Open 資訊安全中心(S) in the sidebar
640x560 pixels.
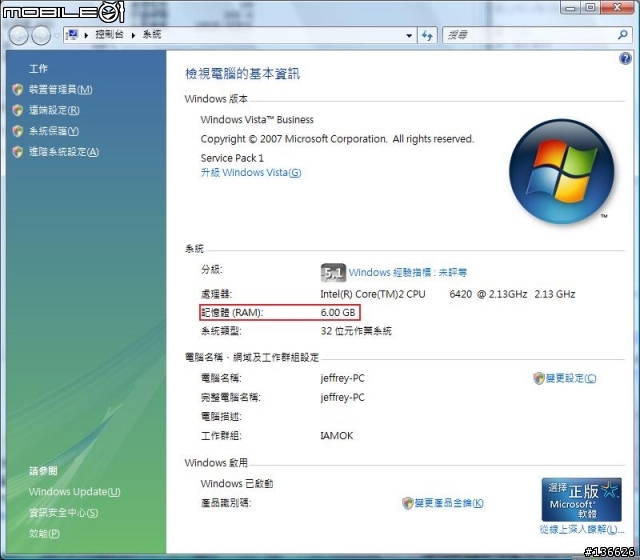63,513
